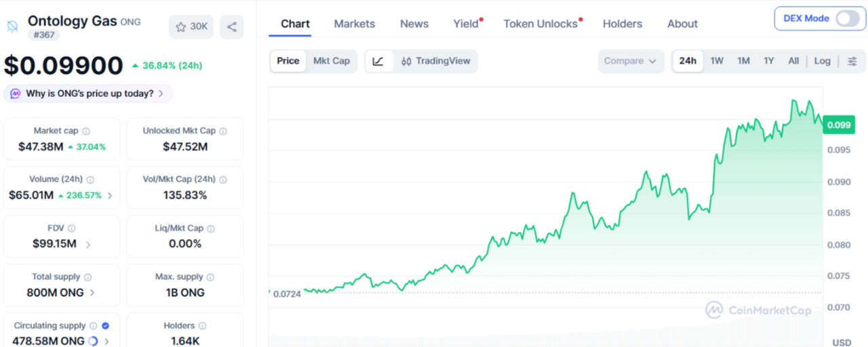This screenshot has height=347, width=868.
Task: Expand Volume (24h) details chevron
Action: (110, 196)
